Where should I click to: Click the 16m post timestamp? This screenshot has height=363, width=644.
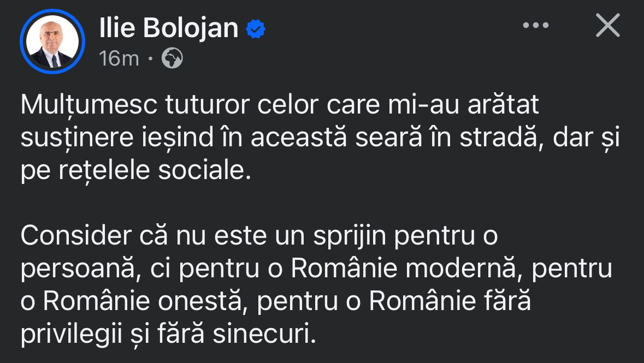[x=119, y=58]
